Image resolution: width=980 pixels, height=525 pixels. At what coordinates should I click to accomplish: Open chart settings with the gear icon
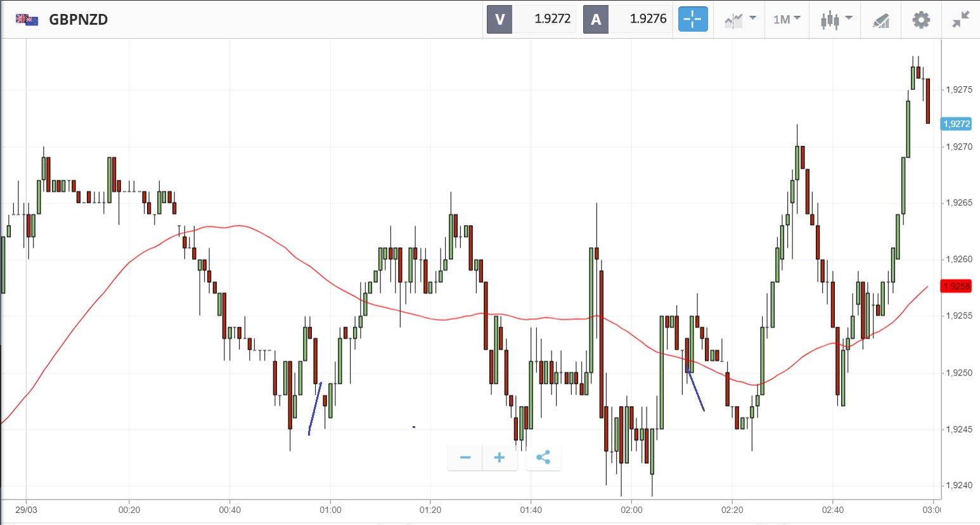point(921,20)
